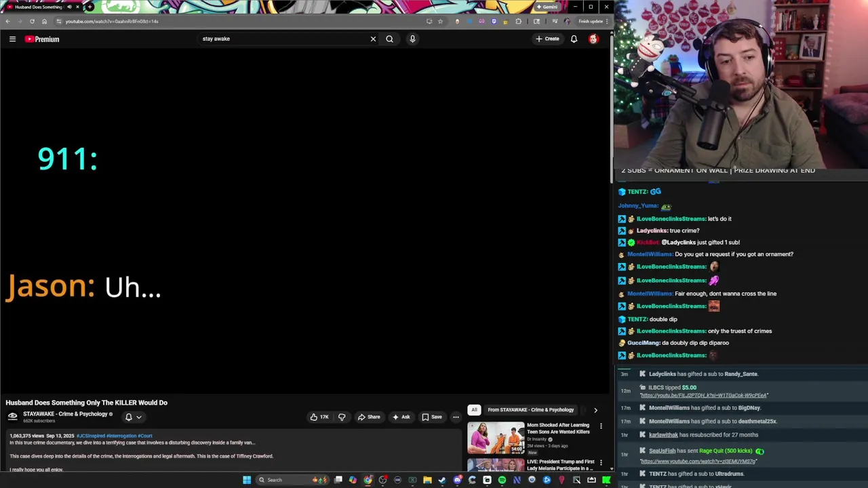Open Copilot from the taskbar
The height and width of the screenshot is (488, 868).
click(x=353, y=480)
